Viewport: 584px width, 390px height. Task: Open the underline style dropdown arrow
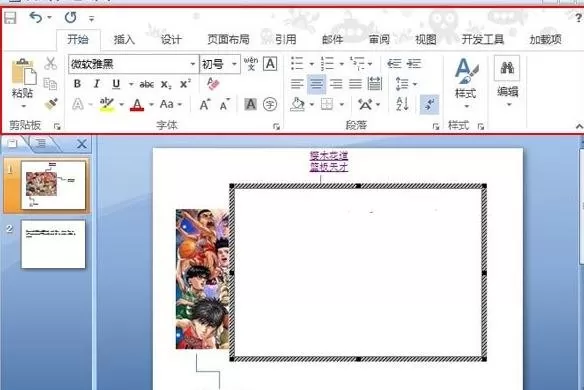[x=131, y=84]
